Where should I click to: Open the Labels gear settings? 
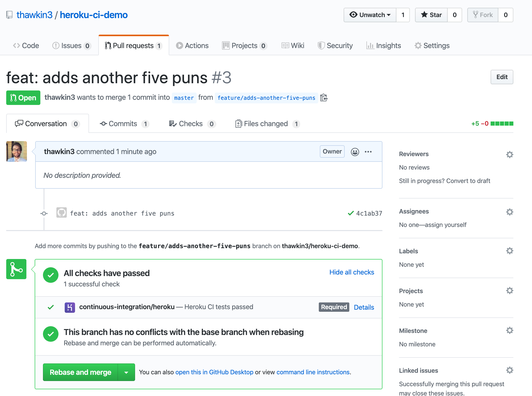(x=509, y=251)
